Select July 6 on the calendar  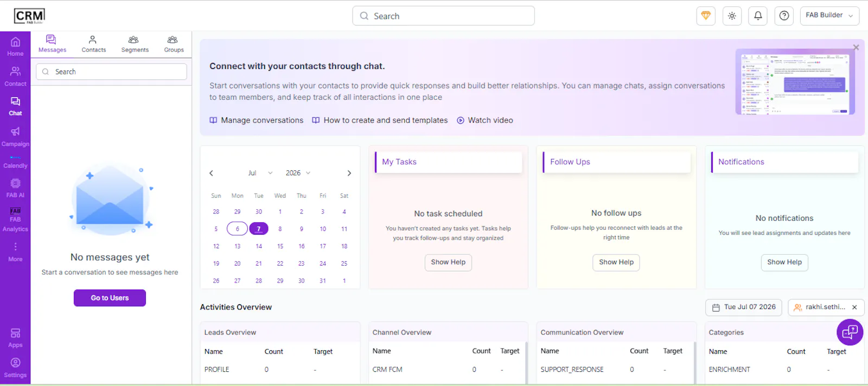click(x=237, y=229)
